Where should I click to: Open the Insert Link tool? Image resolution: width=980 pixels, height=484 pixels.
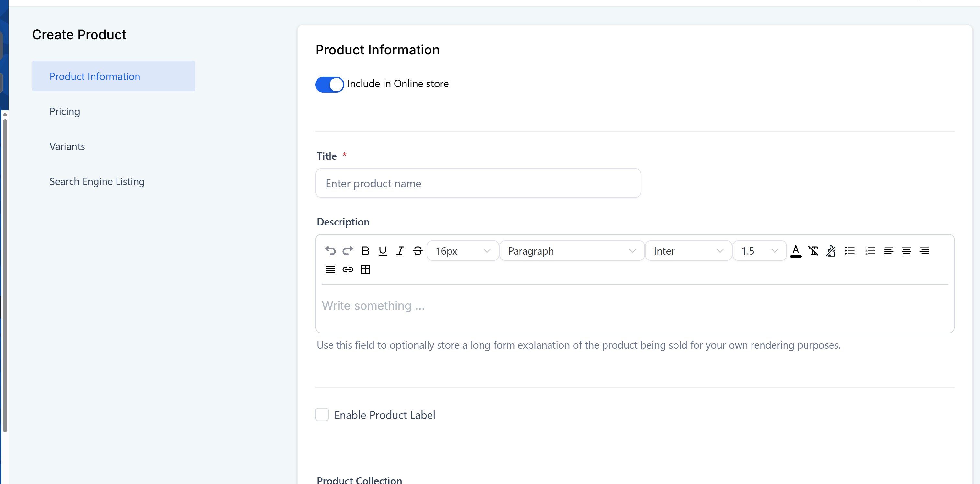[x=347, y=269]
